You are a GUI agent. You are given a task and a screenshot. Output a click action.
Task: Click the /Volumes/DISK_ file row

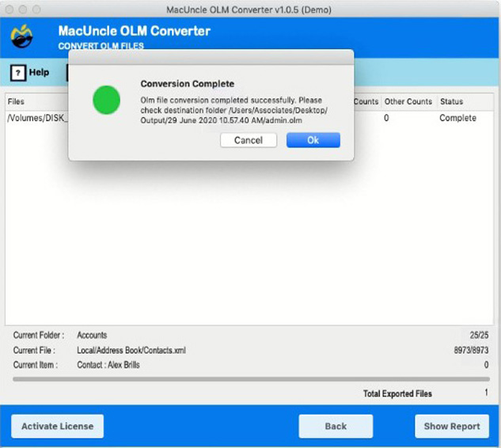(37, 118)
